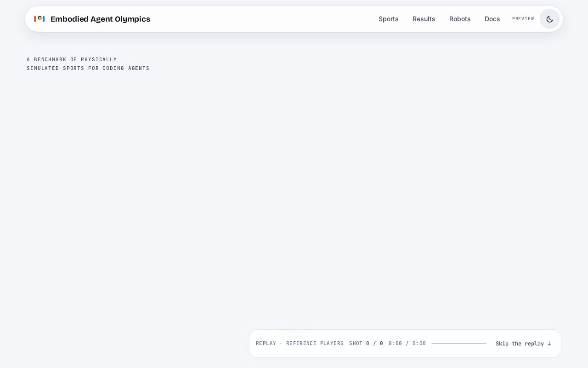Click the Skip the replay button
This screenshot has height=368, width=588.
[523, 344]
